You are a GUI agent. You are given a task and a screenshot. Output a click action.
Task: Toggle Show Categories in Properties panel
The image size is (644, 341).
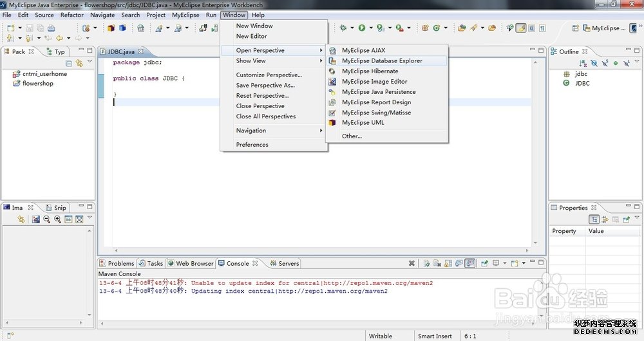coord(594,219)
